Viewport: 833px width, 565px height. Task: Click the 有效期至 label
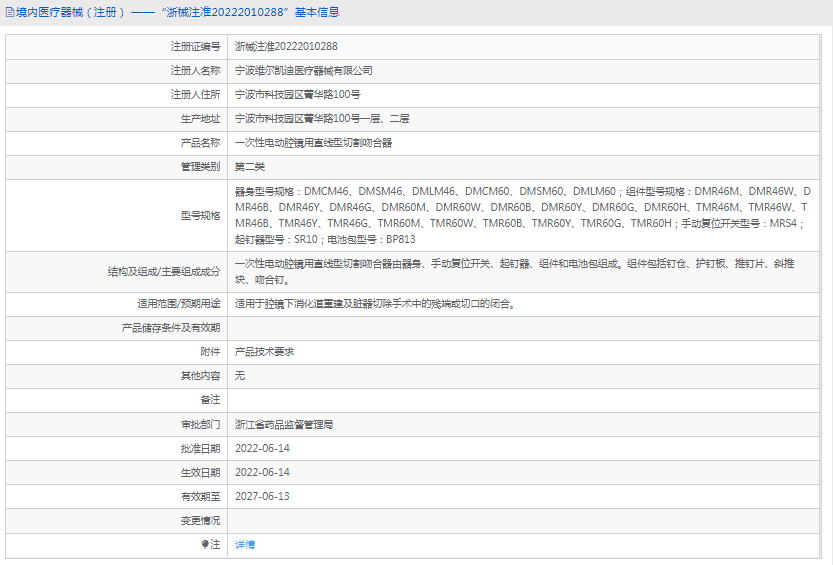200,496
